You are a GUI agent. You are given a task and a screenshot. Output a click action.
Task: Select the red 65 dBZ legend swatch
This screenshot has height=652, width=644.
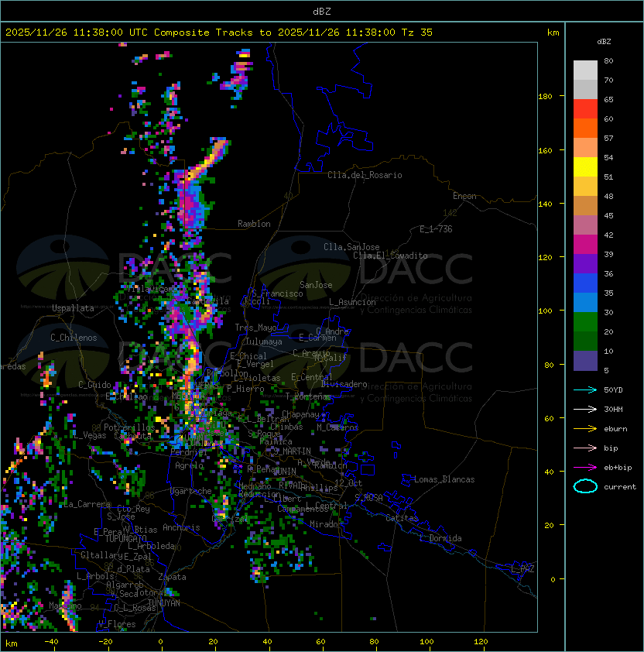pos(585,109)
